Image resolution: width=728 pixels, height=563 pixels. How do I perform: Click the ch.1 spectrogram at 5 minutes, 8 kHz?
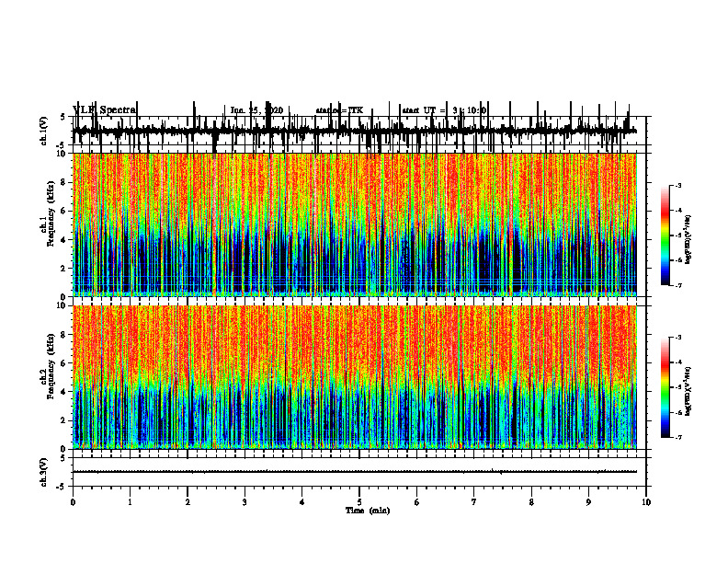tap(359, 182)
